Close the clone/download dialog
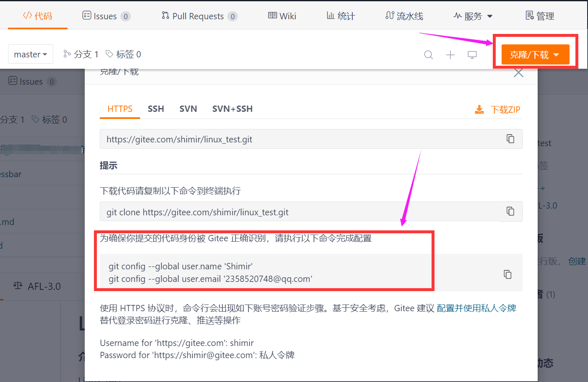588x382 pixels. click(x=519, y=73)
